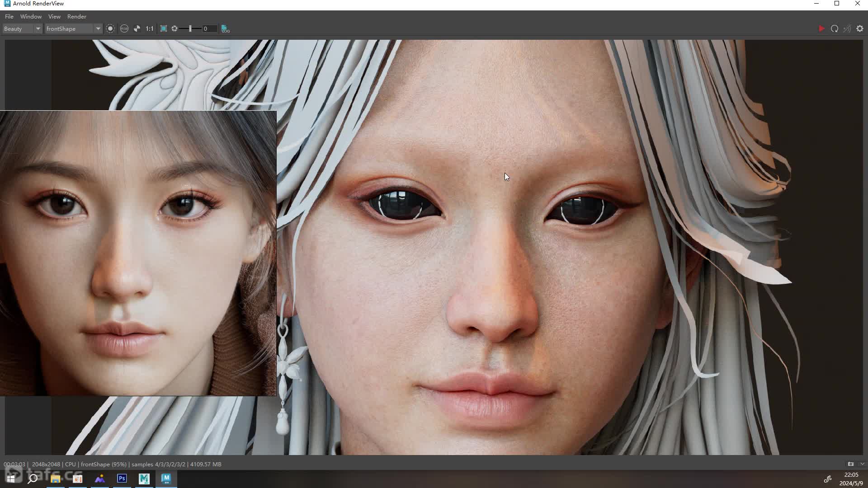Minimize the Arnold RenderView window
868x488 pixels.
pyautogui.click(x=816, y=4)
